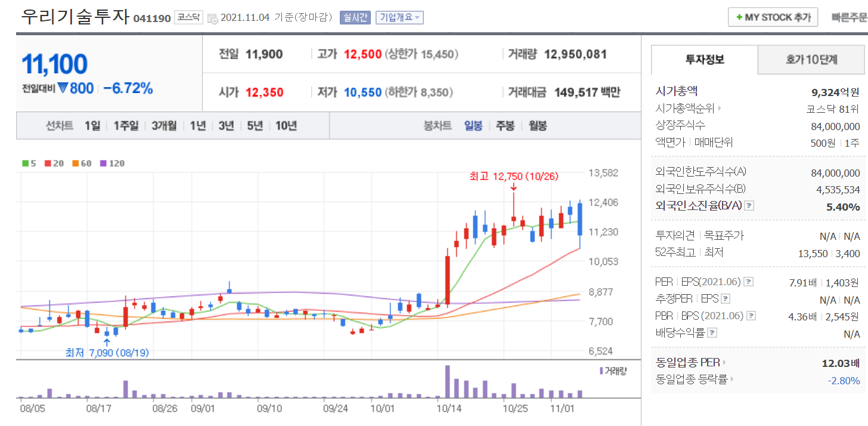Click the calendar icon beside the 2021.11.04 date
The image size is (868, 426).
tap(213, 18)
